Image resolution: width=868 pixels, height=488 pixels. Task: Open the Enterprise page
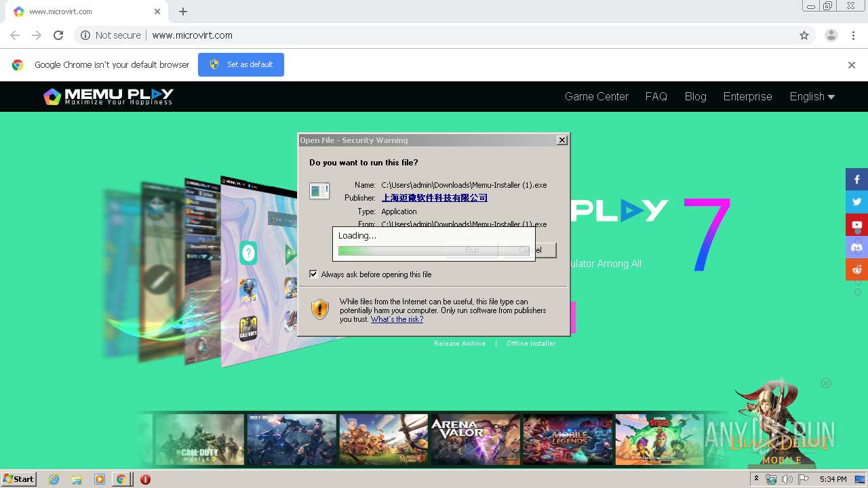click(747, 96)
